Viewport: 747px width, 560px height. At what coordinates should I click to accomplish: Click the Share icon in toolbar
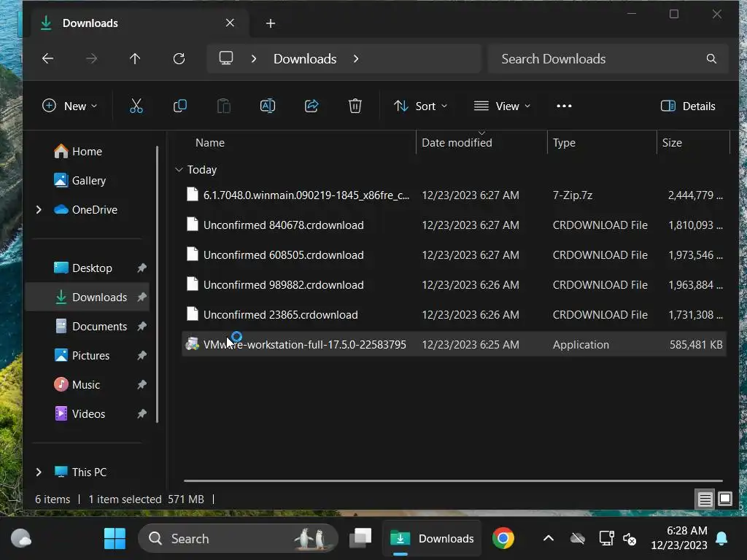click(311, 106)
